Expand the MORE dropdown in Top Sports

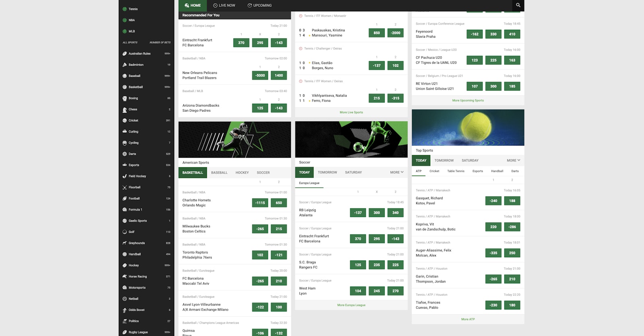(513, 160)
